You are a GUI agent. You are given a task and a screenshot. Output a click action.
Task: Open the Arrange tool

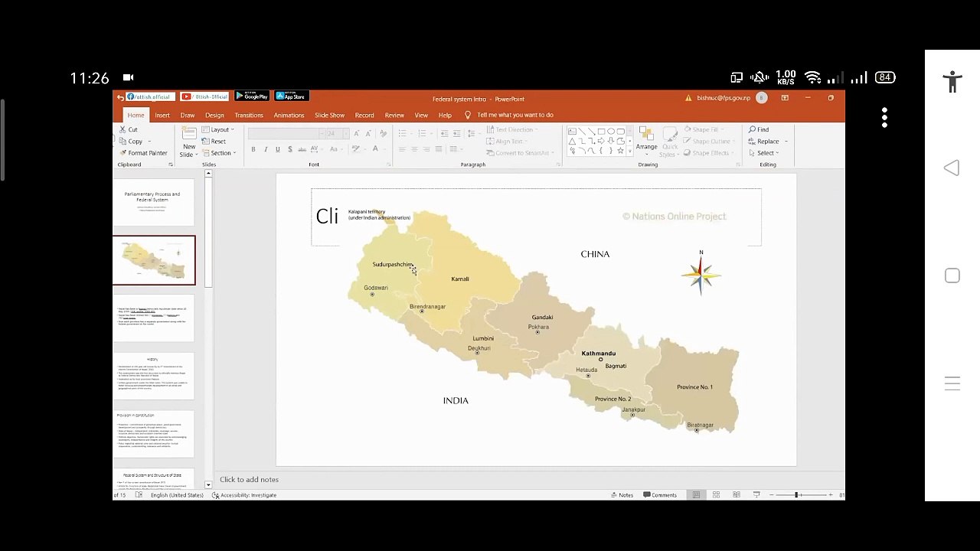(646, 139)
